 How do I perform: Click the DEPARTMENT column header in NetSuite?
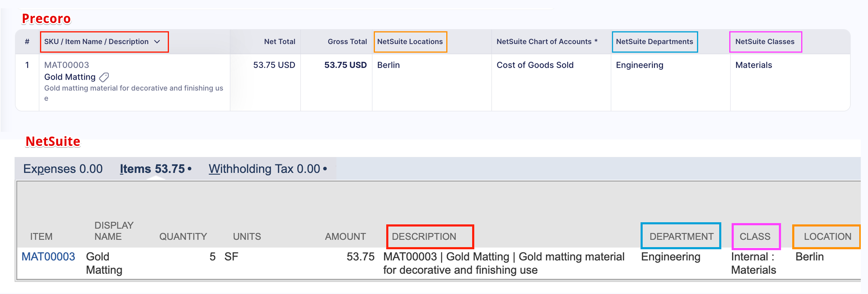point(681,237)
